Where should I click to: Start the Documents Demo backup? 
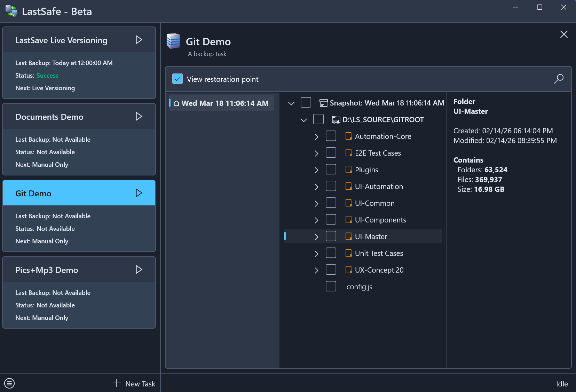(x=139, y=117)
